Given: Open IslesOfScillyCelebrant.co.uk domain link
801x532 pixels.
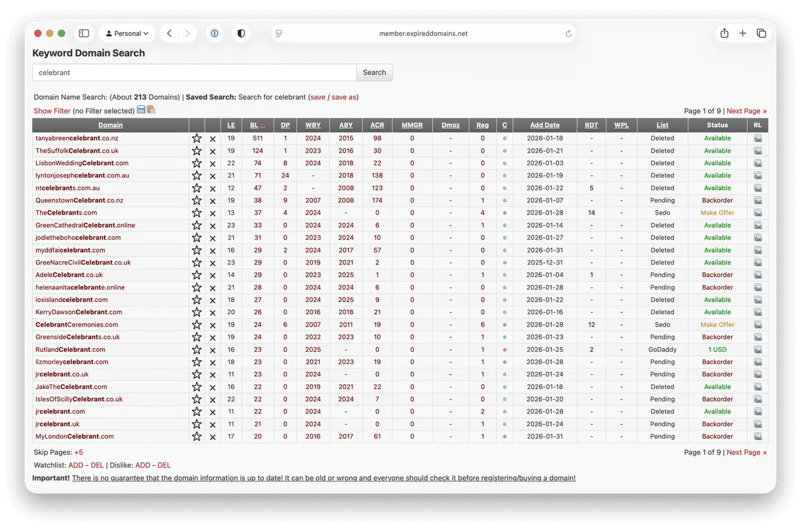Looking at the screenshot, I should (x=79, y=399).
